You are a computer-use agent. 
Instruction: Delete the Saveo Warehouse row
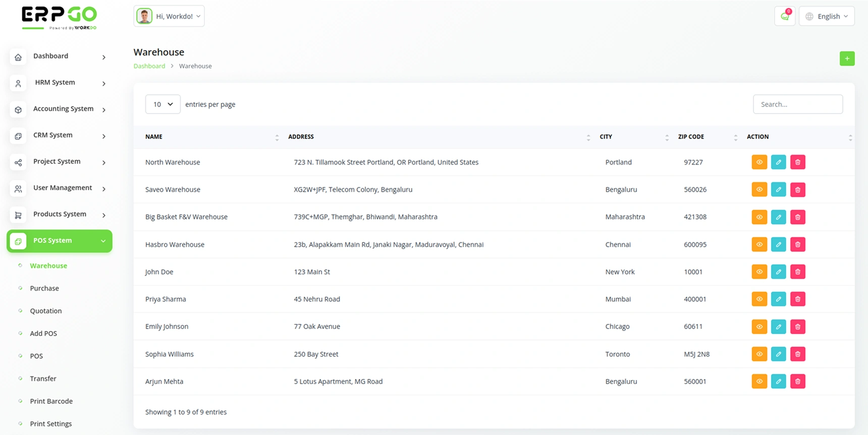point(797,190)
